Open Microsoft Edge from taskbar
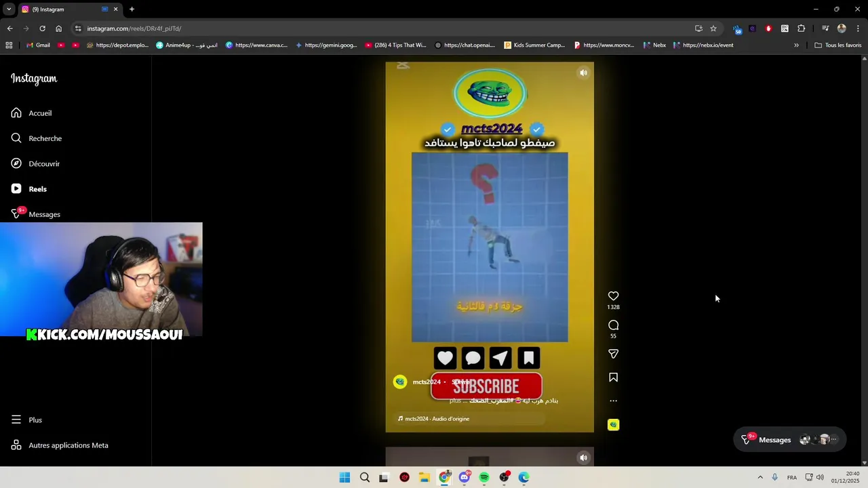This screenshot has height=488, width=868. (x=524, y=477)
